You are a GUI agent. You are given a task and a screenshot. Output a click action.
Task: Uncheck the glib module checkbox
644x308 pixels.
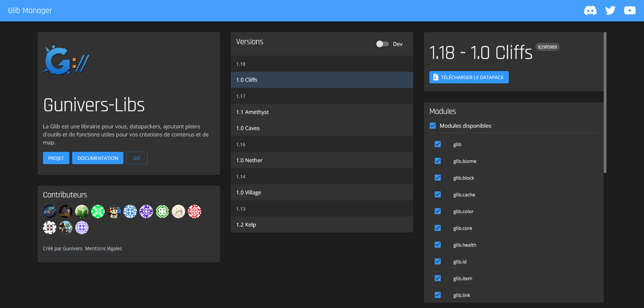[438, 144]
